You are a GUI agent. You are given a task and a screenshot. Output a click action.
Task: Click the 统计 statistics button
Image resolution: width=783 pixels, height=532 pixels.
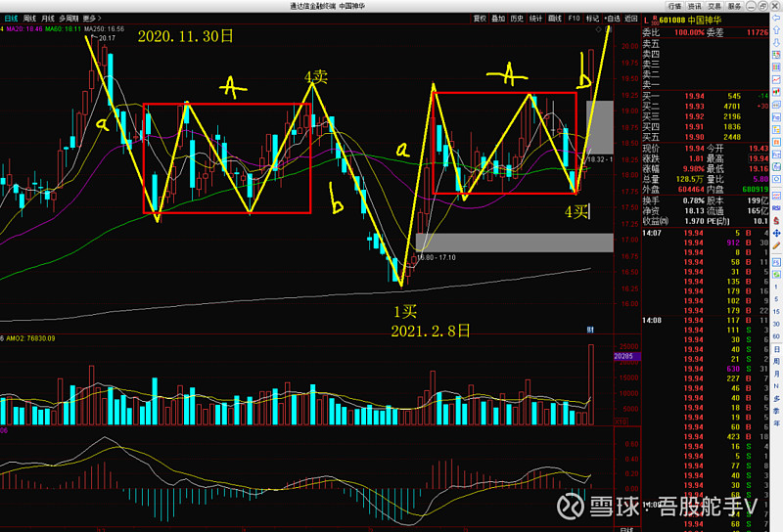535,19
